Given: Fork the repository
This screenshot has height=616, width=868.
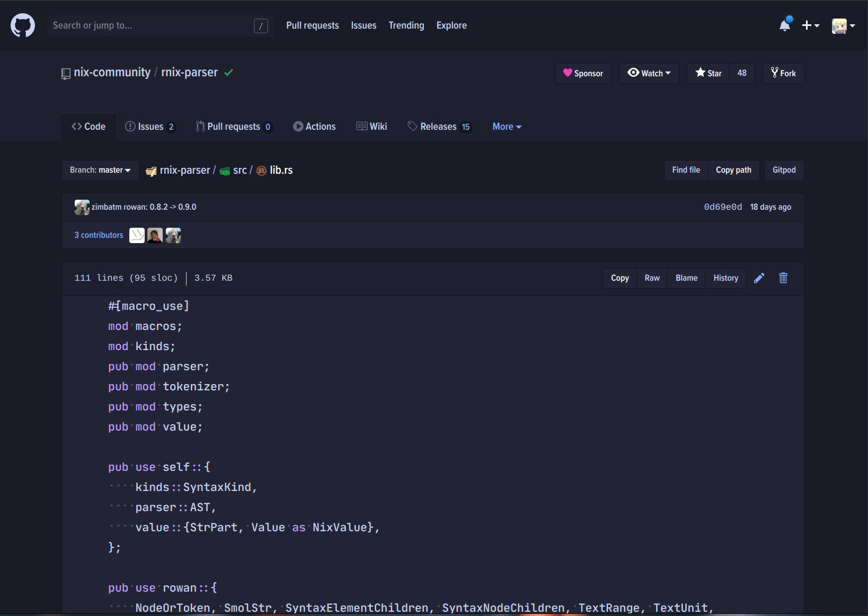Looking at the screenshot, I should (783, 73).
